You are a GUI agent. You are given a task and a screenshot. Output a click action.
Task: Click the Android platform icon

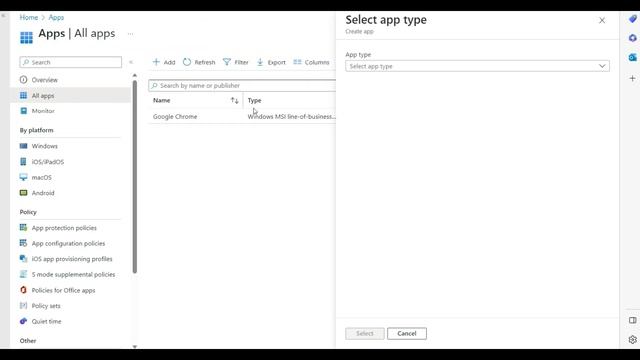pos(23,193)
